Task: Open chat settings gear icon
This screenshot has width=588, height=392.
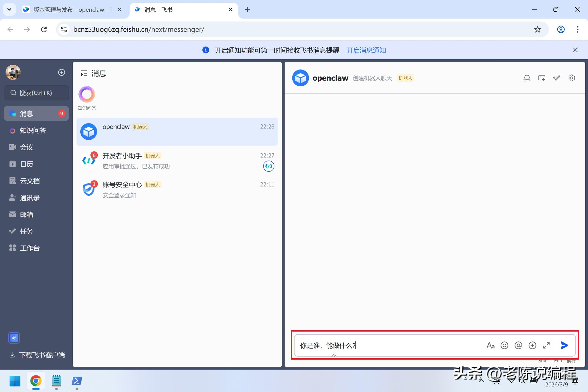Action: tap(571, 78)
